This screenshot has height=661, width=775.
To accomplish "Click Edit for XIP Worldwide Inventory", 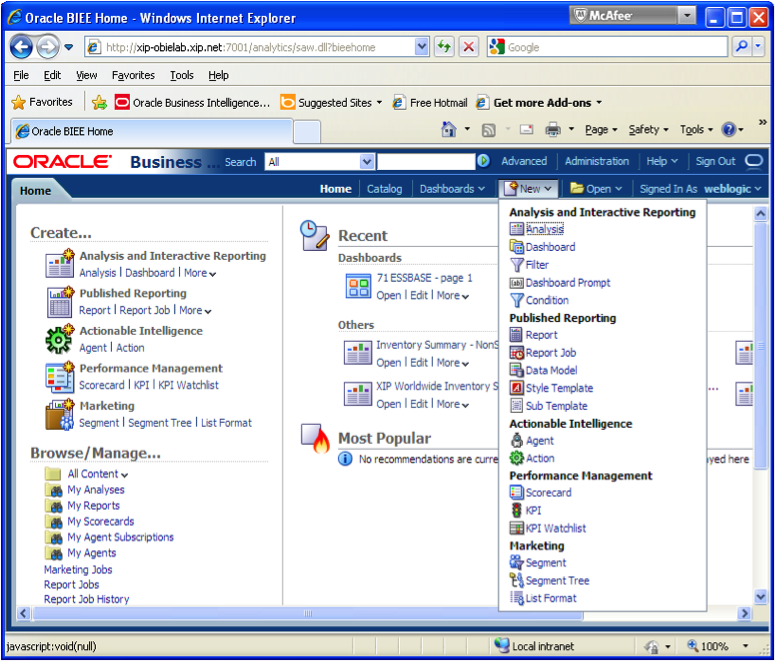I will coord(419,404).
